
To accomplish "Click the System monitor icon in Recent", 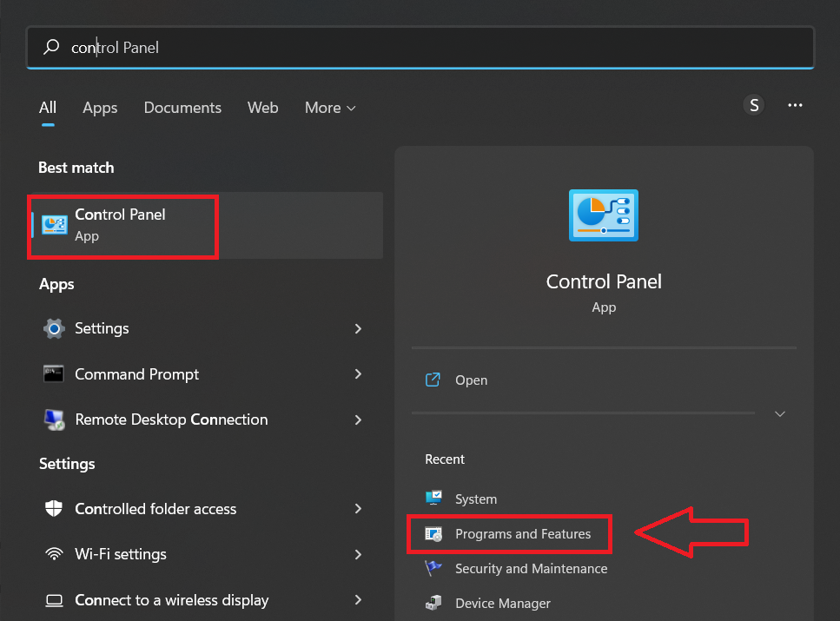I will tap(433, 499).
